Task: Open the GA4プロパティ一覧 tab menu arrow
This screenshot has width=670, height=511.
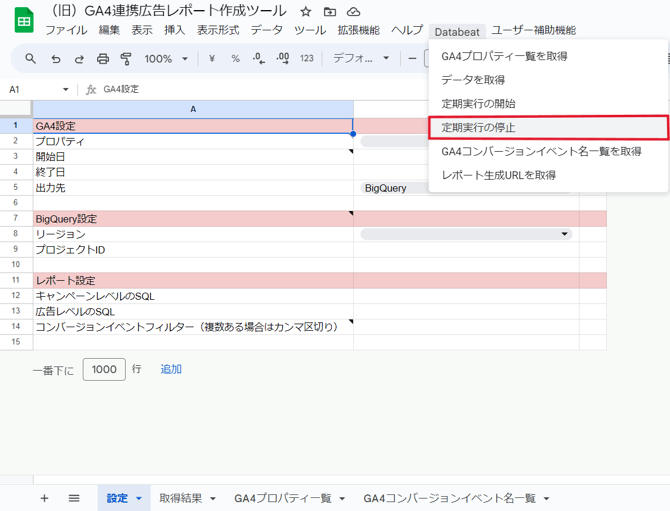Action: (342, 499)
